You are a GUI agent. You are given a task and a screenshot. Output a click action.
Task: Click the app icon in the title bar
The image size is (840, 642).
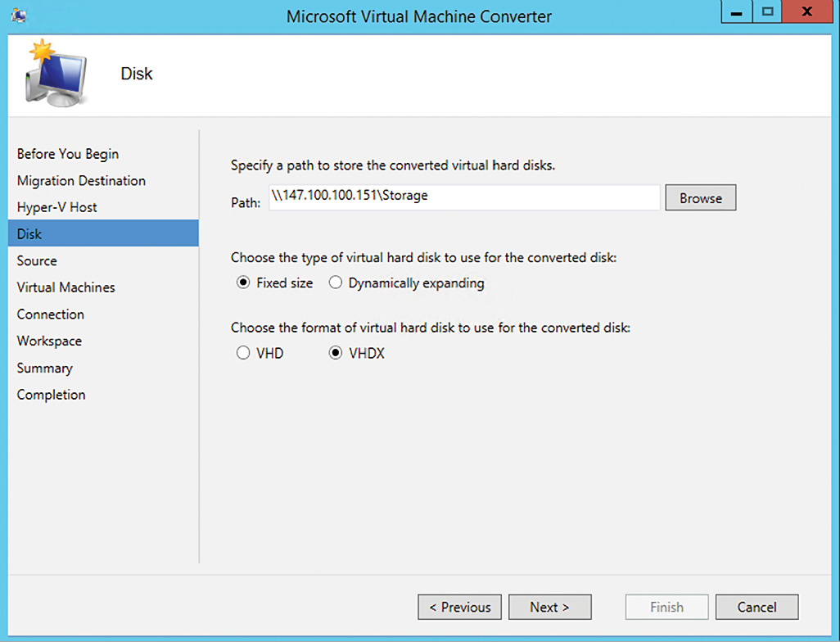(x=19, y=16)
